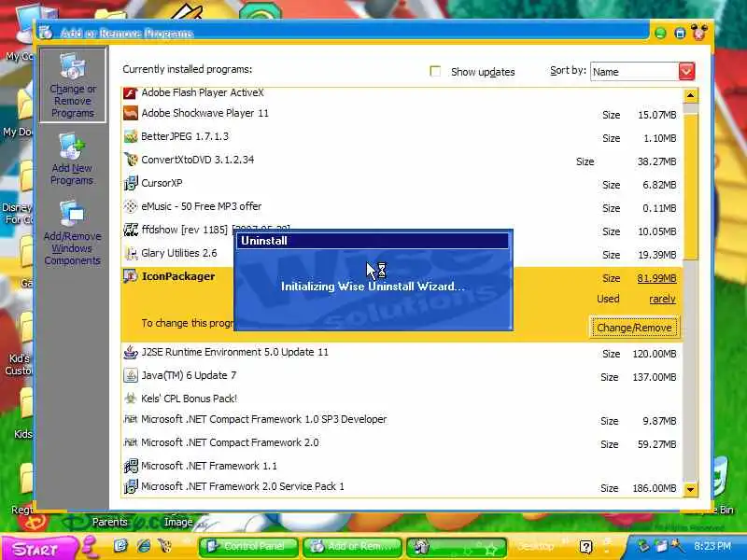The height and width of the screenshot is (560, 747).
Task: Select the ffdshow [rev 1185] entry
Action: pos(402,230)
